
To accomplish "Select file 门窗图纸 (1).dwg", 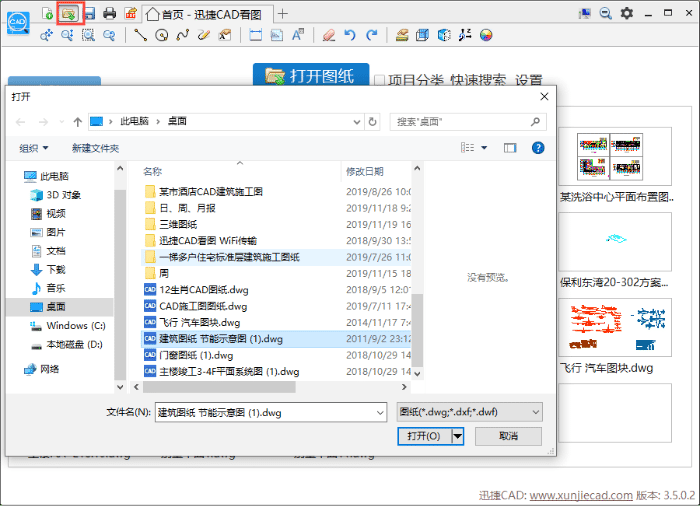I will (196, 355).
